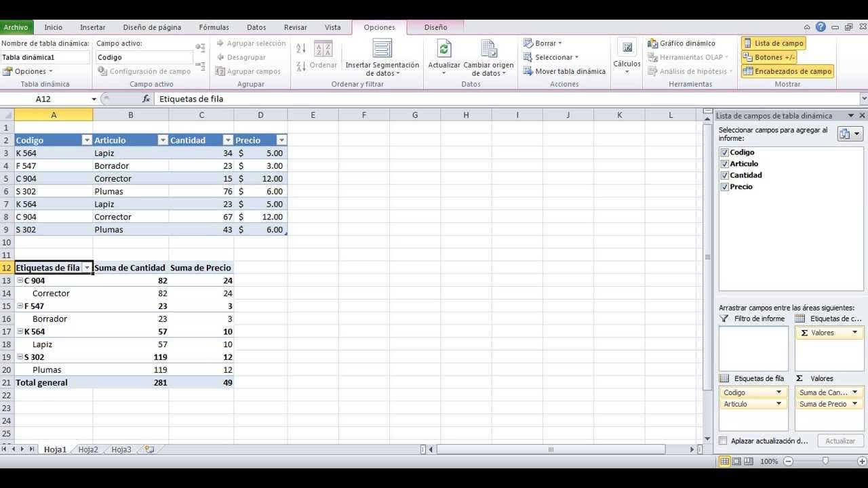Image resolution: width=868 pixels, height=488 pixels.
Task: Sort ascending A to Z icon
Action: 301,49
